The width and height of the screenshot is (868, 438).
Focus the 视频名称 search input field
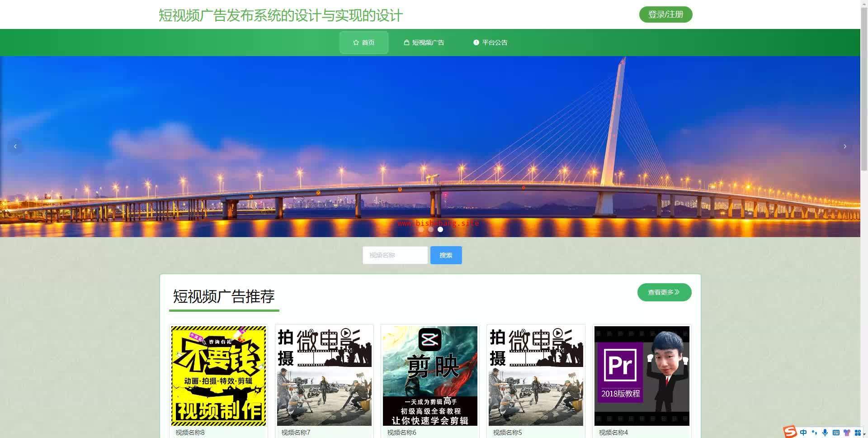[395, 255]
